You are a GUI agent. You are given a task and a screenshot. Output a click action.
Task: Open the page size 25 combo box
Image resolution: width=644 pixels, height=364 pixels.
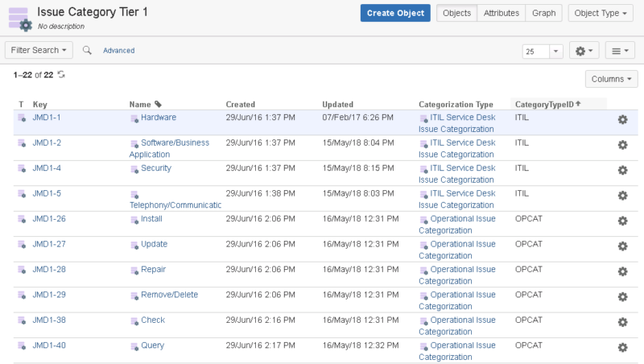(543, 51)
